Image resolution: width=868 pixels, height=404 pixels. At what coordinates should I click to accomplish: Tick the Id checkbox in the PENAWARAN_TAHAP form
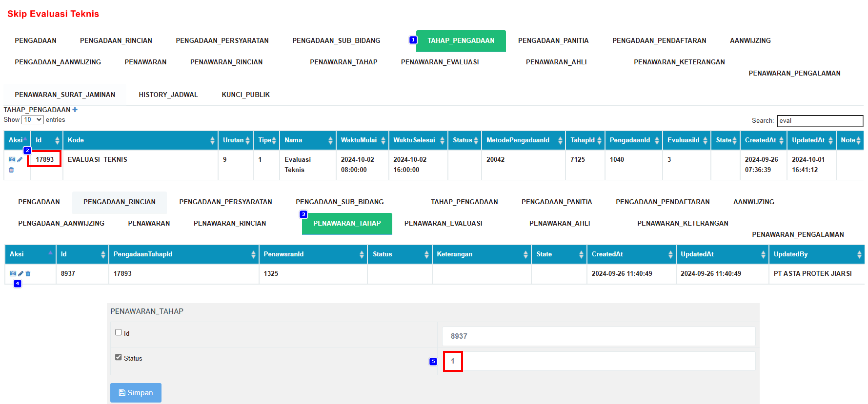click(x=119, y=332)
